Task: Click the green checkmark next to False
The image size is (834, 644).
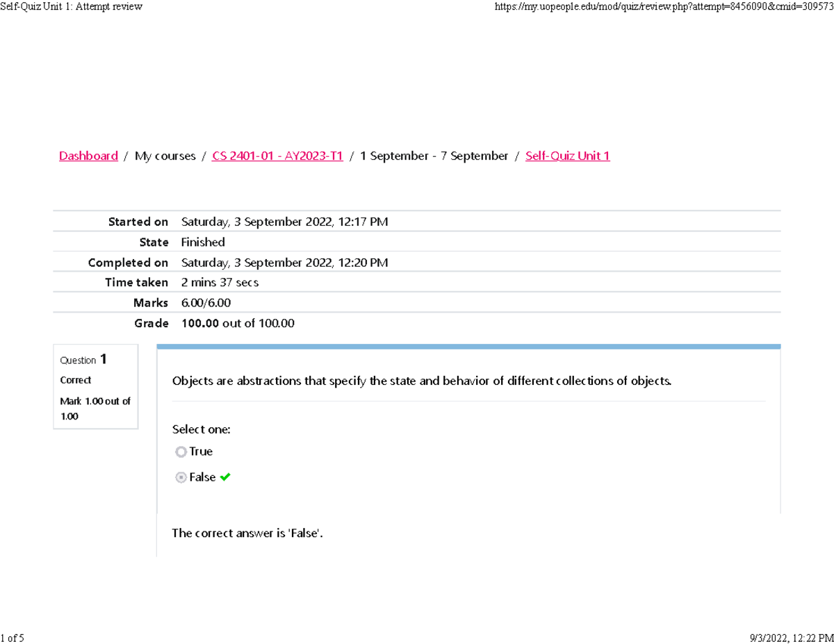Action: click(224, 477)
